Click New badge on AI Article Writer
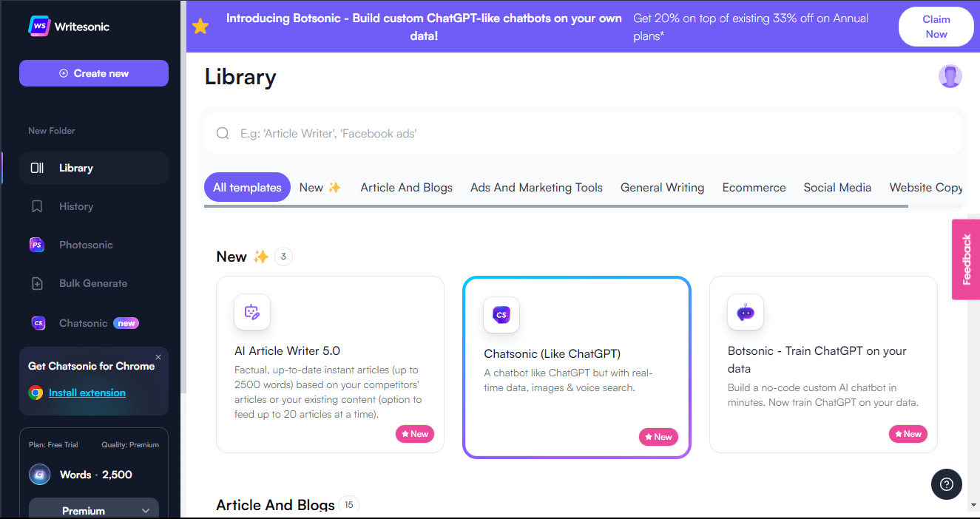The width and height of the screenshot is (980, 519). (x=414, y=434)
